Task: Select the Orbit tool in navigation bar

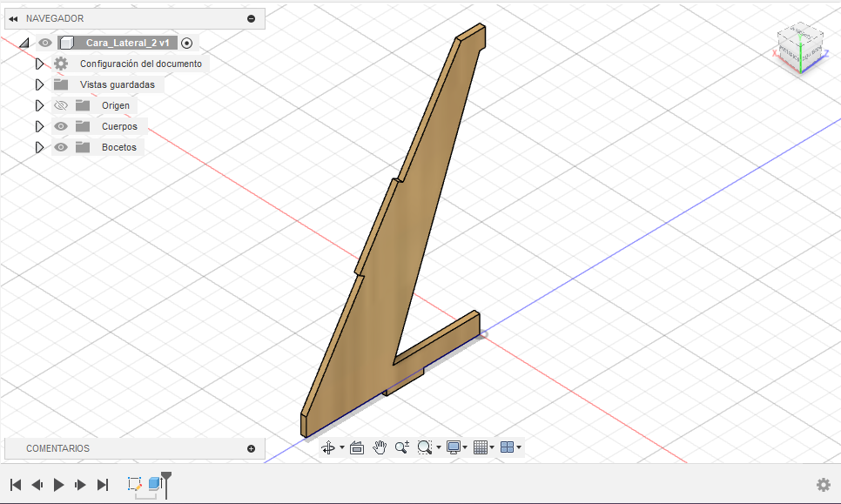Action: pyautogui.click(x=327, y=447)
